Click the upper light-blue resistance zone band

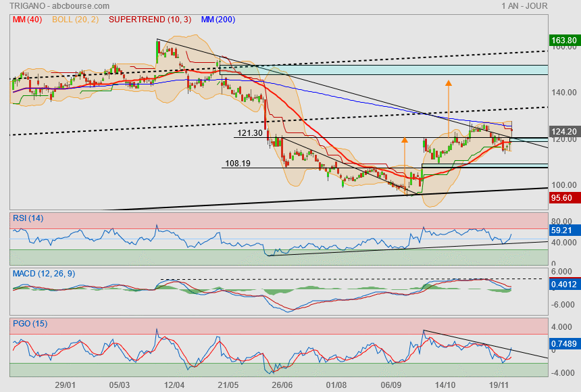coord(384,70)
